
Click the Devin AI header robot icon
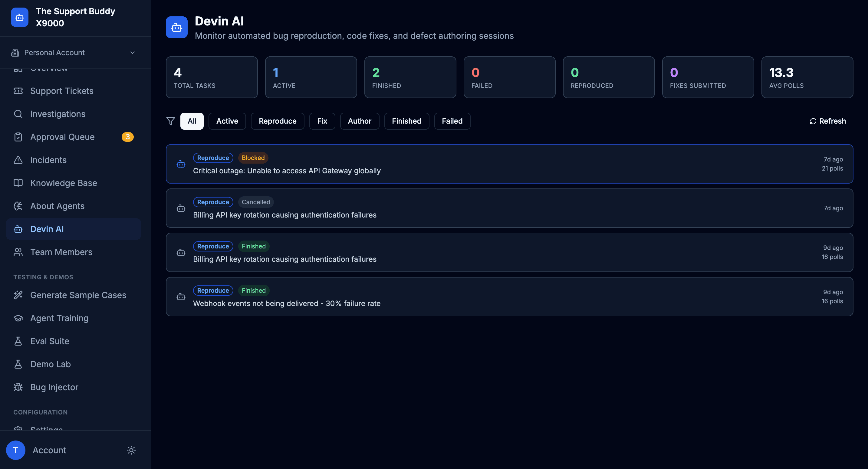176,27
